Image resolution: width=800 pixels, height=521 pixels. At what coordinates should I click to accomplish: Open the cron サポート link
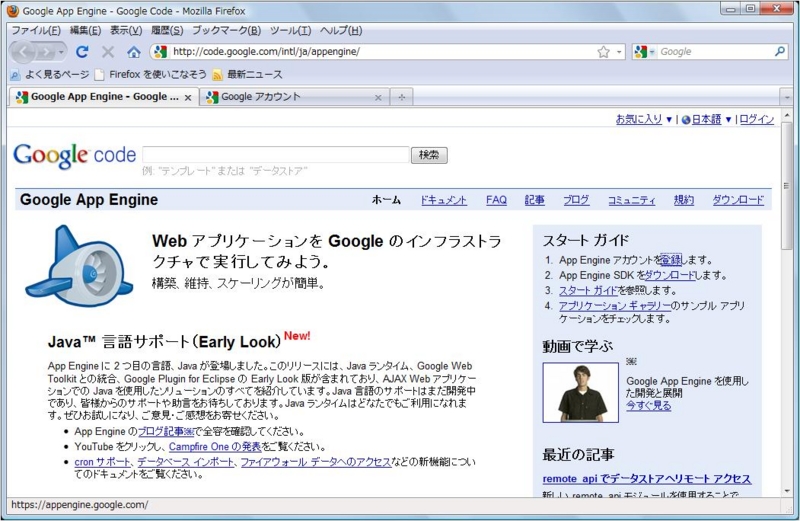[x=103, y=462]
